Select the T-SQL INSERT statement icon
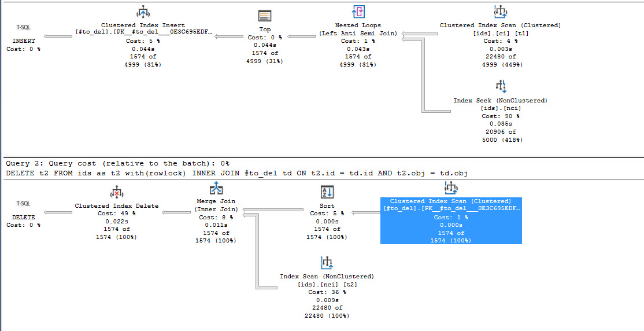The image size is (644, 331). point(23,28)
